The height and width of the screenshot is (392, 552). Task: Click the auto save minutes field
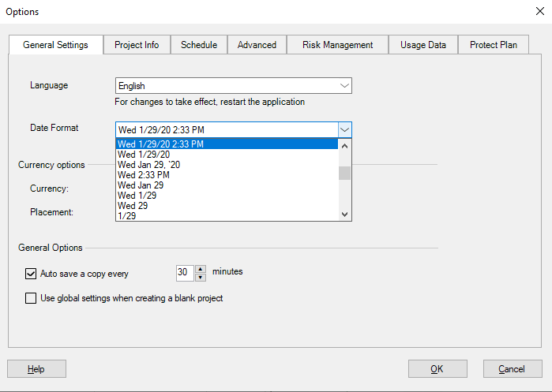pyautogui.click(x=184, y=273)
